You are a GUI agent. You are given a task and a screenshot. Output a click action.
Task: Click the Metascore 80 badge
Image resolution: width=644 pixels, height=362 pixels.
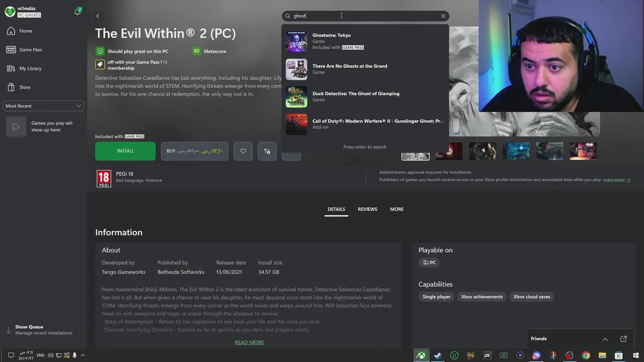tap(196, 51)
